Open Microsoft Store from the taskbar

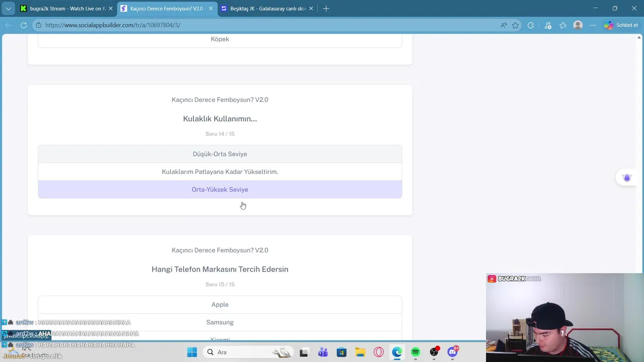[x=341, y=352]
